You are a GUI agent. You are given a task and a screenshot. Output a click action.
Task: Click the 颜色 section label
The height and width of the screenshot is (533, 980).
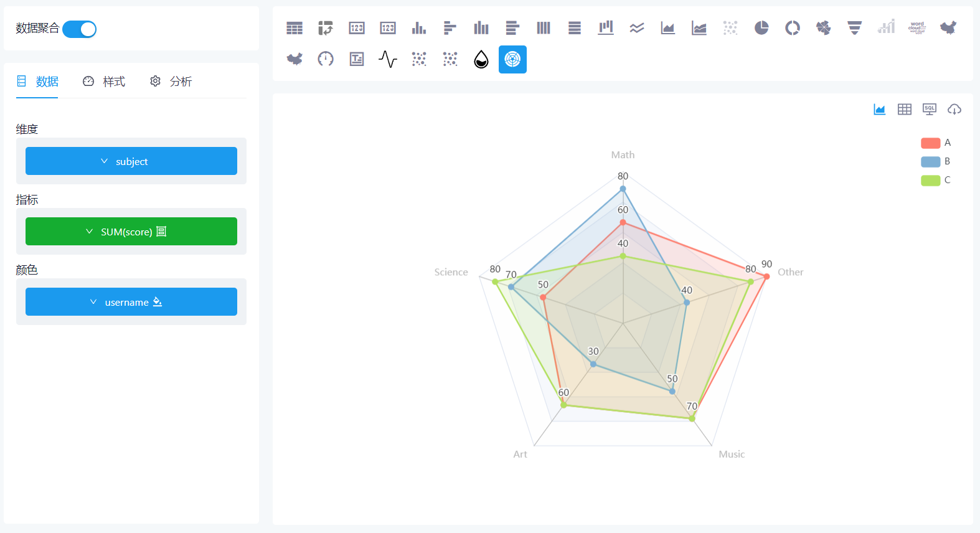(27, 270)
